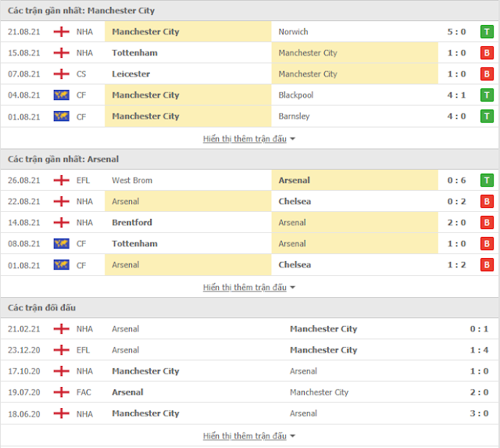
Task: Click world flag icon for 08.08.21 Tottenham match
Action: [x=61, y=244]
